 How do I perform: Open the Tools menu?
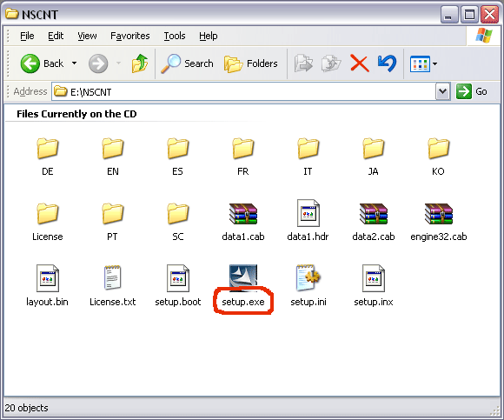(175, 36)
